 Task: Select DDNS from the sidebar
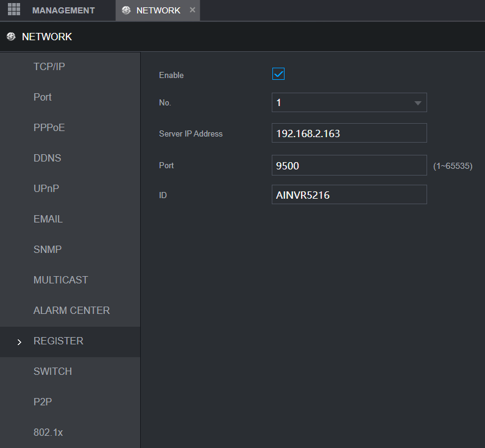48,158
